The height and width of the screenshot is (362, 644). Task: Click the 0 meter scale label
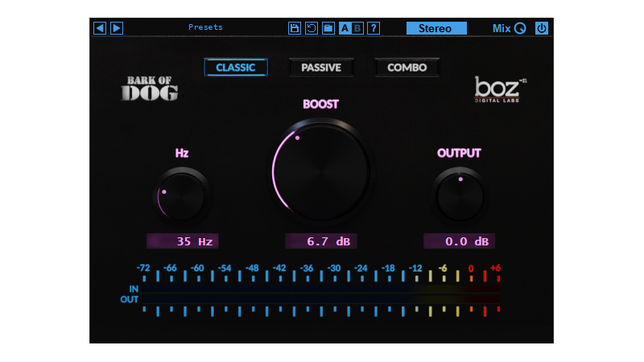[x=471, y=269]
